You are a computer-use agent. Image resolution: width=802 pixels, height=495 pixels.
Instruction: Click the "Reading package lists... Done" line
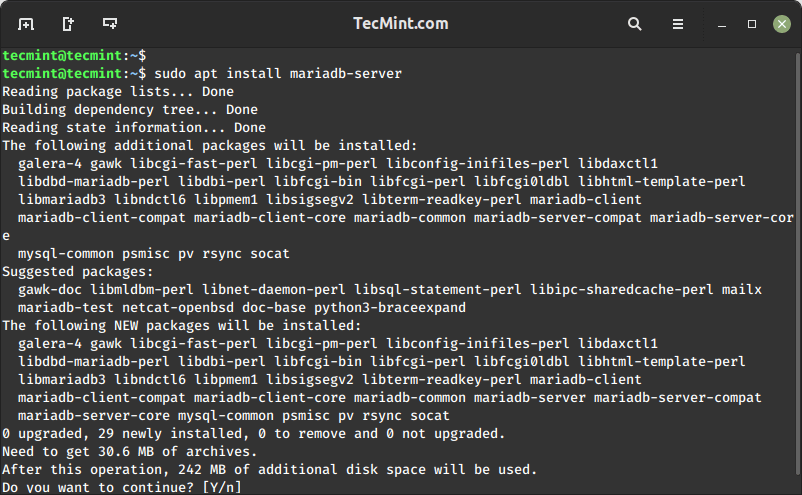117,92
